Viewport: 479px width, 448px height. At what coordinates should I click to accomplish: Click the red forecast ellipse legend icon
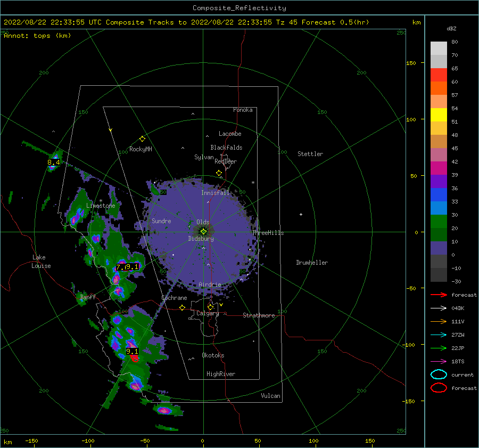click(x=439, y=388)
